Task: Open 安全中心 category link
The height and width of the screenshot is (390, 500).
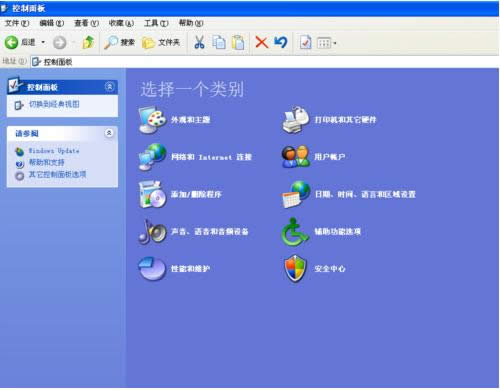Action: (330, 269)
